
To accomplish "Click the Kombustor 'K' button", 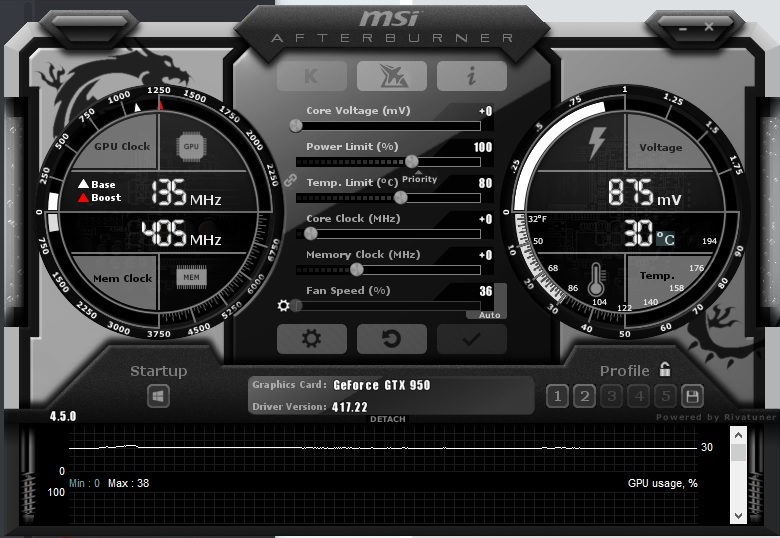I will 311,76.
